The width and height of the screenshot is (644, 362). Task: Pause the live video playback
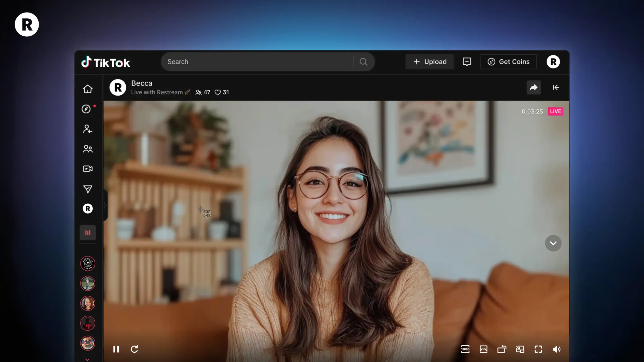(x=116, y=349)
